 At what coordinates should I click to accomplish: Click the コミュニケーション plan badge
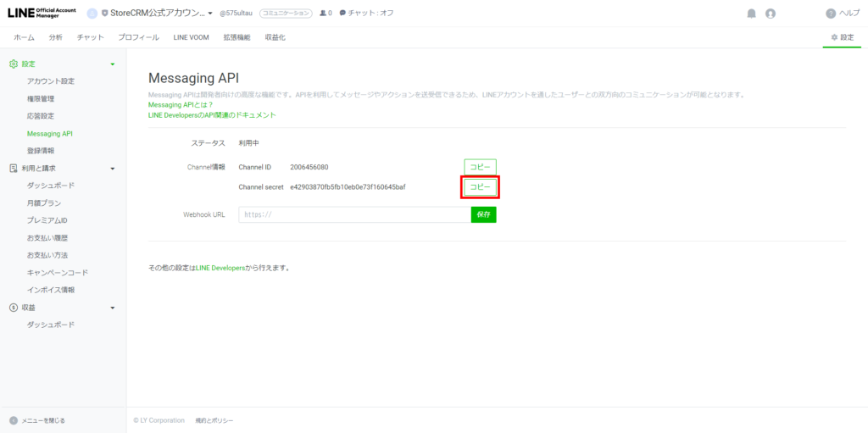286,14
